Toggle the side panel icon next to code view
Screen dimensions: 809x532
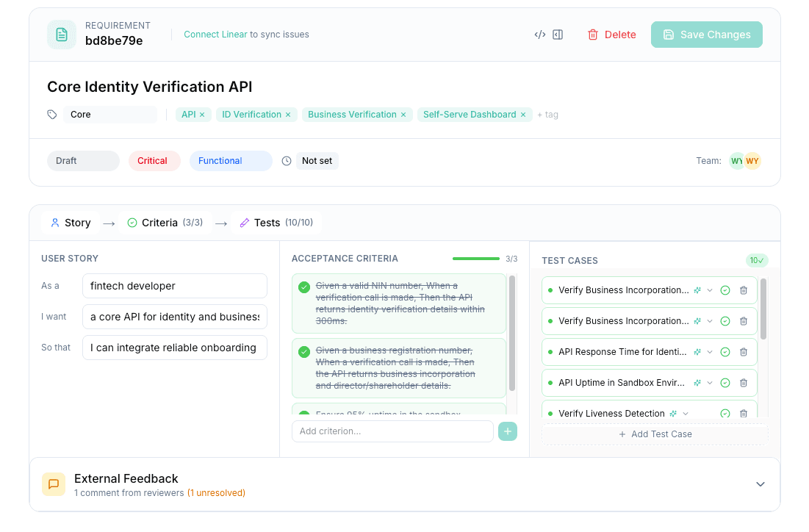pos(557,34)
